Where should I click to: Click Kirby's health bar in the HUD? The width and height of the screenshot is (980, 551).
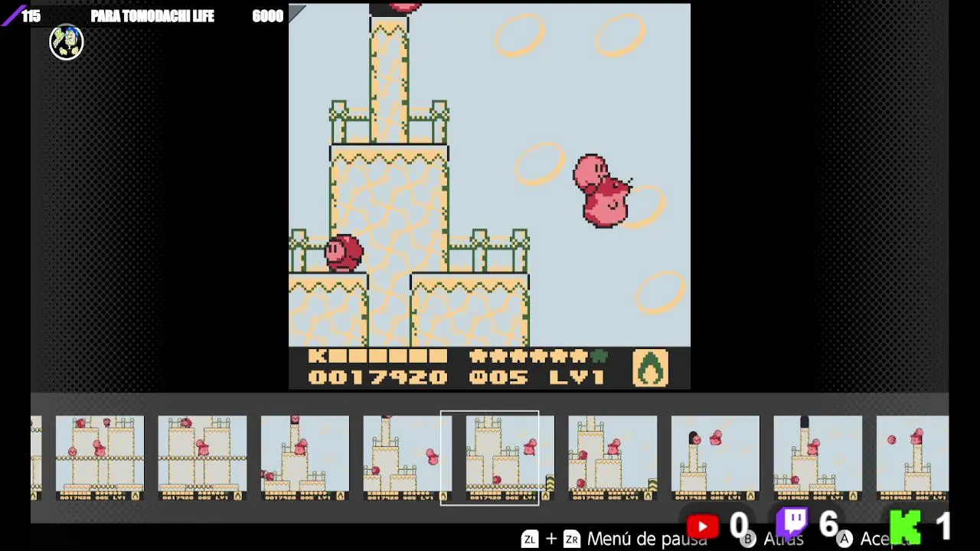click(377, 356)
